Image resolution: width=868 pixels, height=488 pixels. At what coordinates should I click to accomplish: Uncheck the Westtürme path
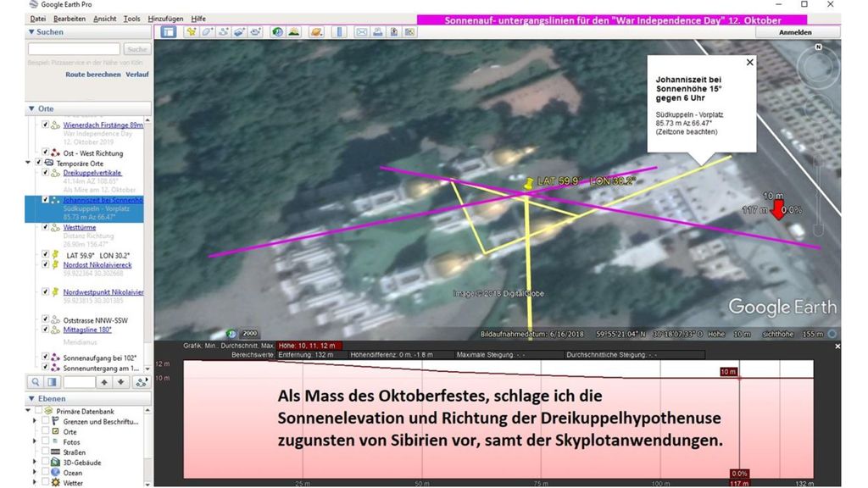pyautogui.click(x=46, y=227)
